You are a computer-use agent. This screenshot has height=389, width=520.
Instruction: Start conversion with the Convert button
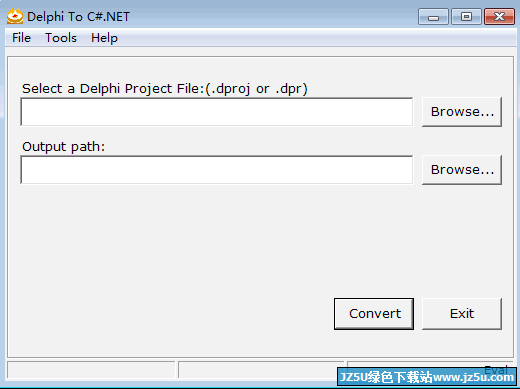coord(374,314)
